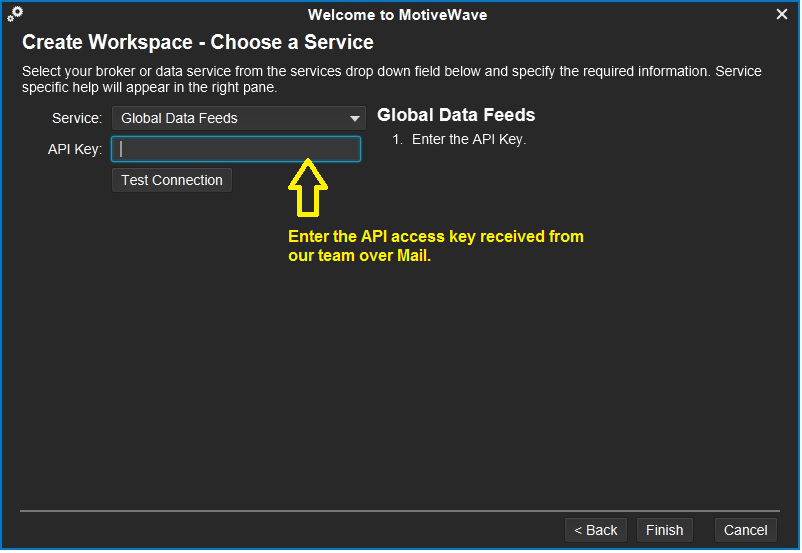
Task: Cancel the Create Workspace wizard
Action: [745, 530]
